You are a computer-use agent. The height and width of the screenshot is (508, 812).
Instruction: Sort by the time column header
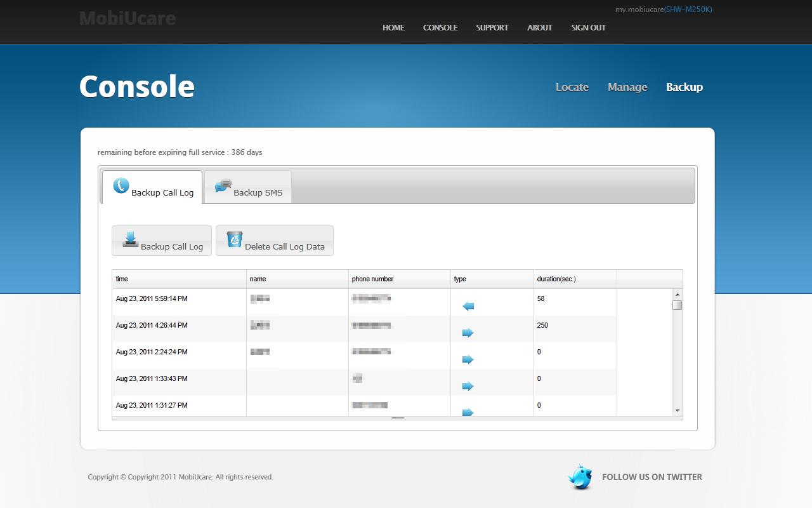coord(180,279)
